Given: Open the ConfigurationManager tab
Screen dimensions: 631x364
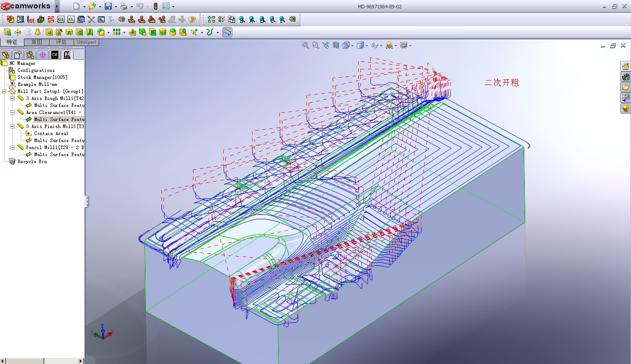Looking at the screenshot, I should (30, 55).
